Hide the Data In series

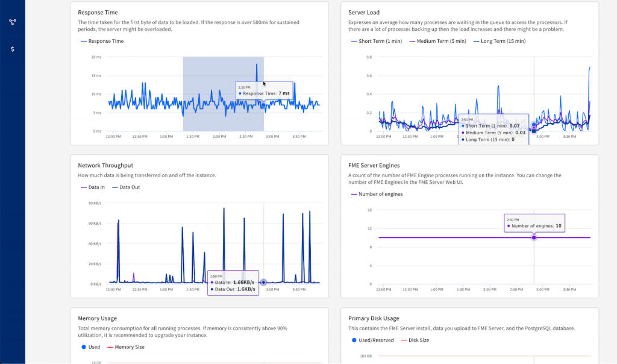pos(96,187)
